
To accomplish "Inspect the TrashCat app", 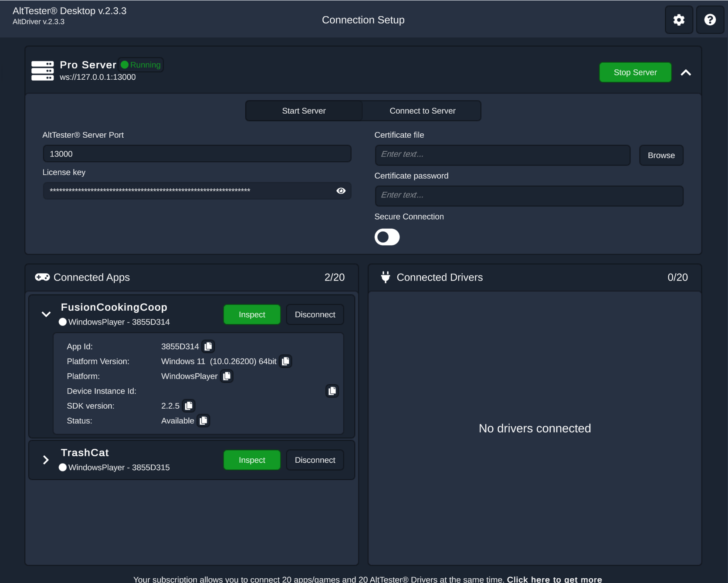I will tap(252, 460).
